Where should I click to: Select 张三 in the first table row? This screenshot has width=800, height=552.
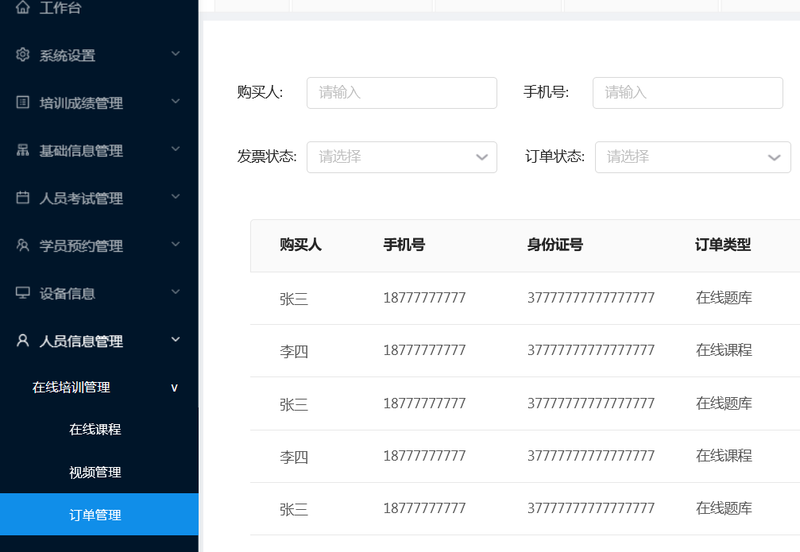coord(294,298)
